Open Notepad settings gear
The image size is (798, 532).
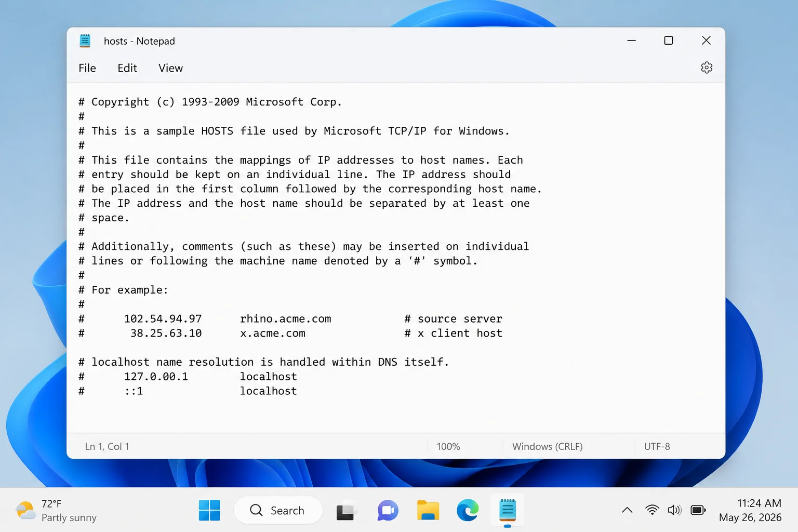[707, 68]
